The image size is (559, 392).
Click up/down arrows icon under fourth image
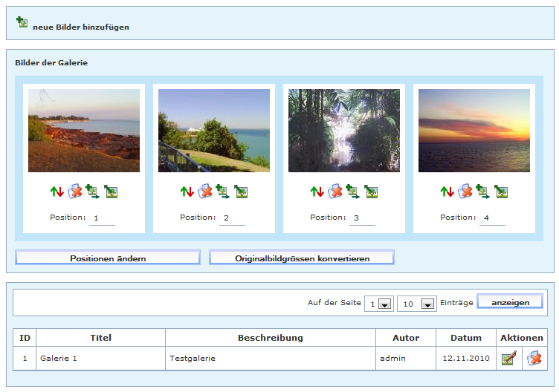(447, 192)
